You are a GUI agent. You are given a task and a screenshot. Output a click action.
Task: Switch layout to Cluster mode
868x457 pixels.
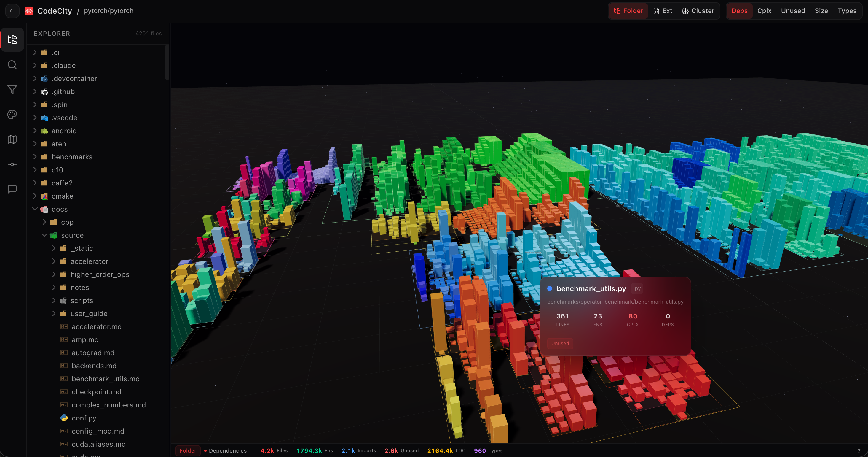click(698, 11)
